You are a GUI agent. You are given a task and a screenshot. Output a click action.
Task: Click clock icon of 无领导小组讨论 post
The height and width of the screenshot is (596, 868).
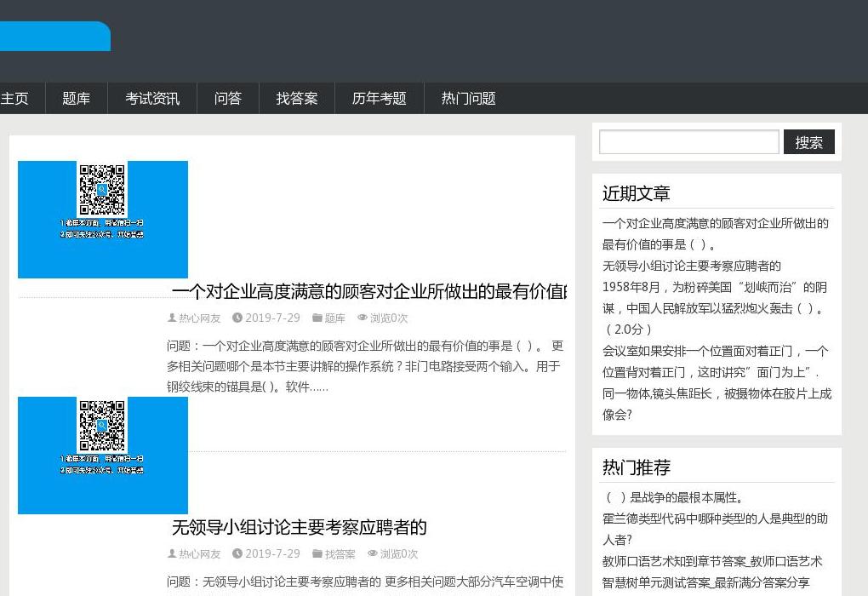(x=237, y=553)
